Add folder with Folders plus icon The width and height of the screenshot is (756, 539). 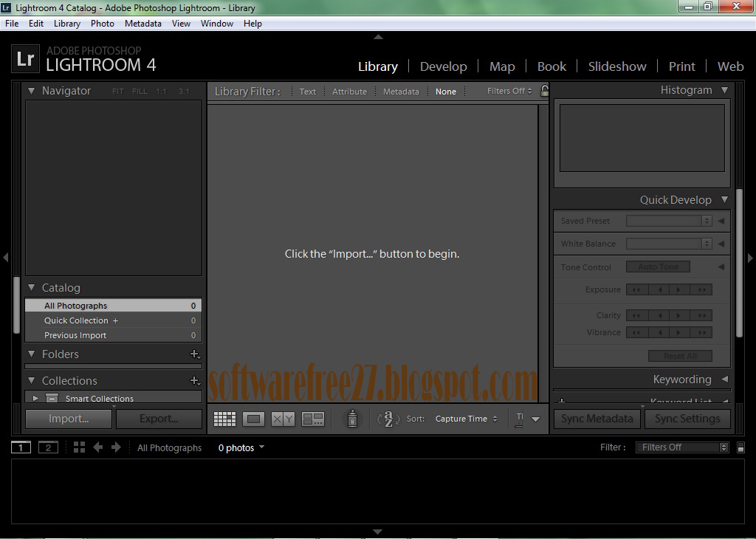pos(195,354)
